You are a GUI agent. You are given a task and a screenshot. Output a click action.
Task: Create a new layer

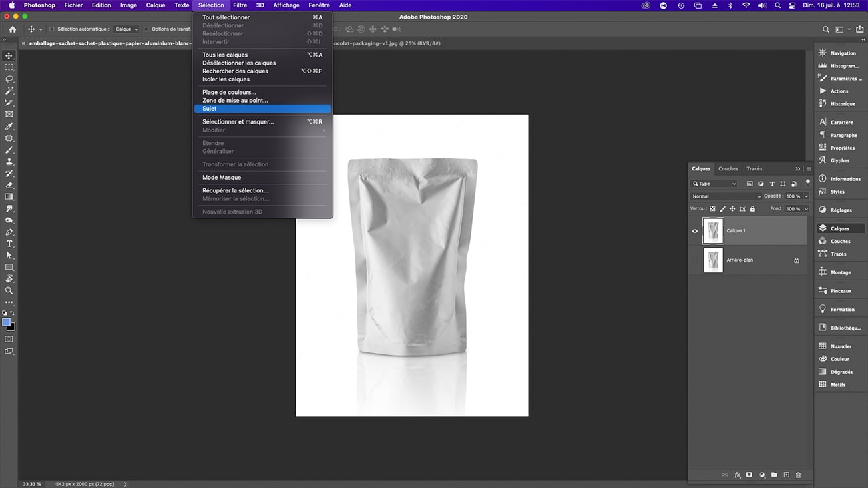[x=785, y=475]
